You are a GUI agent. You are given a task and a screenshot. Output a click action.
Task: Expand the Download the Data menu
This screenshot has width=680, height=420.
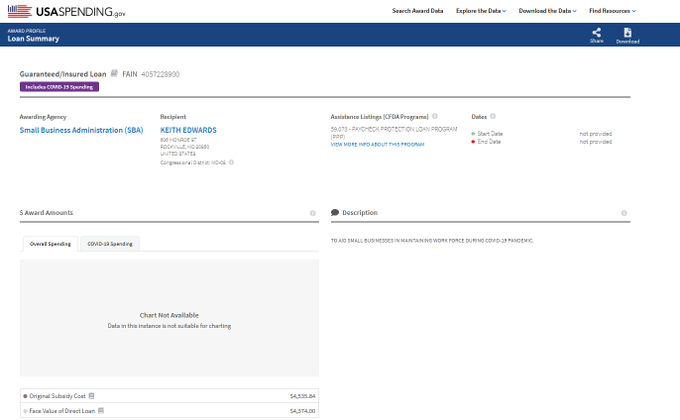548,10
